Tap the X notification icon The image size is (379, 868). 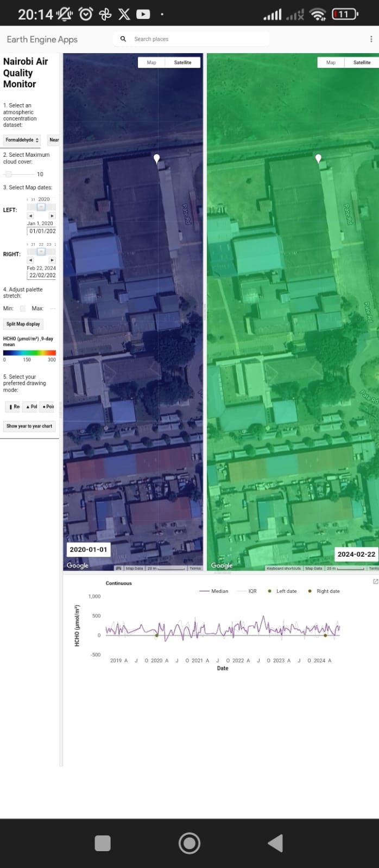124,14
